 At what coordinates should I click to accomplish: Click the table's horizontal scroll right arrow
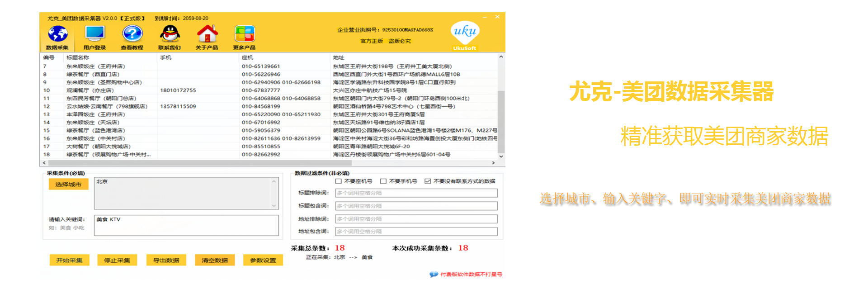(x=493, y=162)
